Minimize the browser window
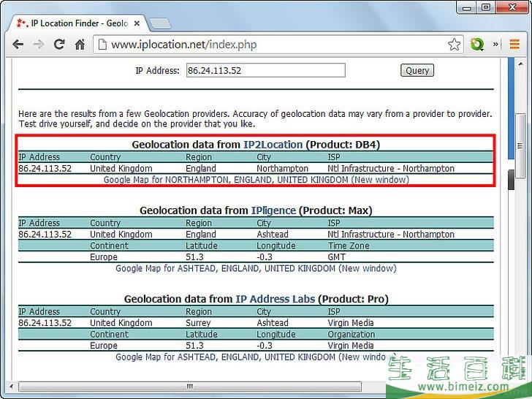 (x=467, y=7)
